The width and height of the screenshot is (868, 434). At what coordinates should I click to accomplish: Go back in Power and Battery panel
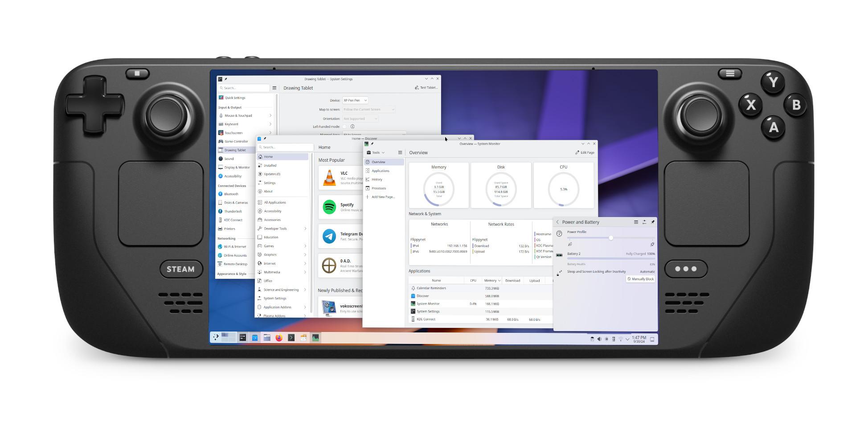557,222
